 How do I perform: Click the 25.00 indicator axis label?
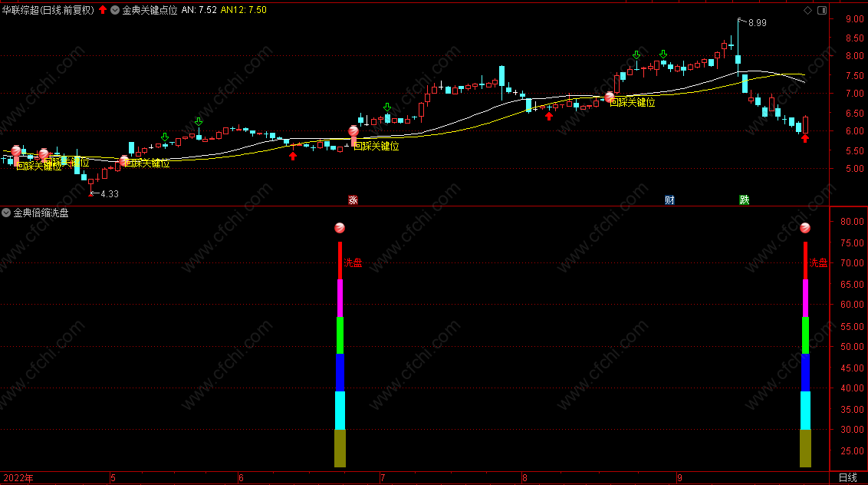[x=852, y=451]
